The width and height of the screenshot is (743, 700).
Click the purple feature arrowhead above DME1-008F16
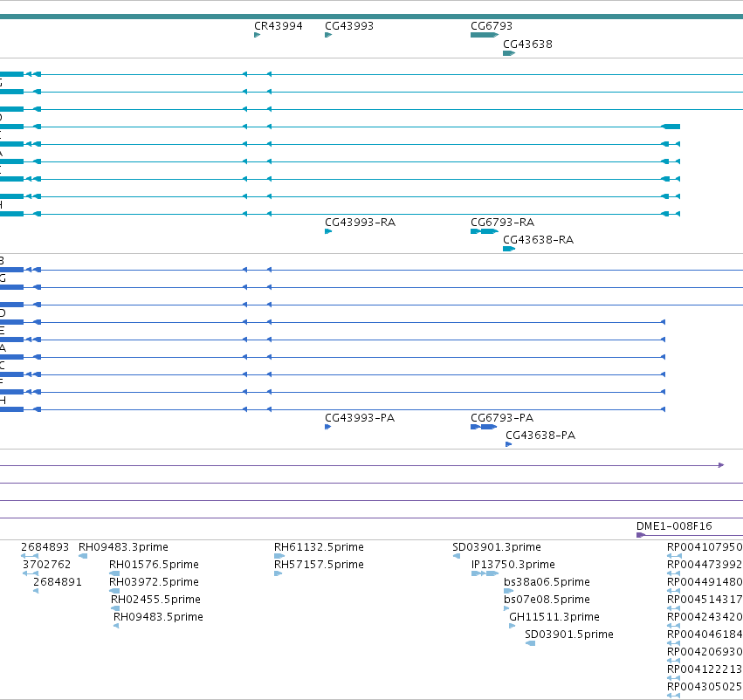[721, 465]
